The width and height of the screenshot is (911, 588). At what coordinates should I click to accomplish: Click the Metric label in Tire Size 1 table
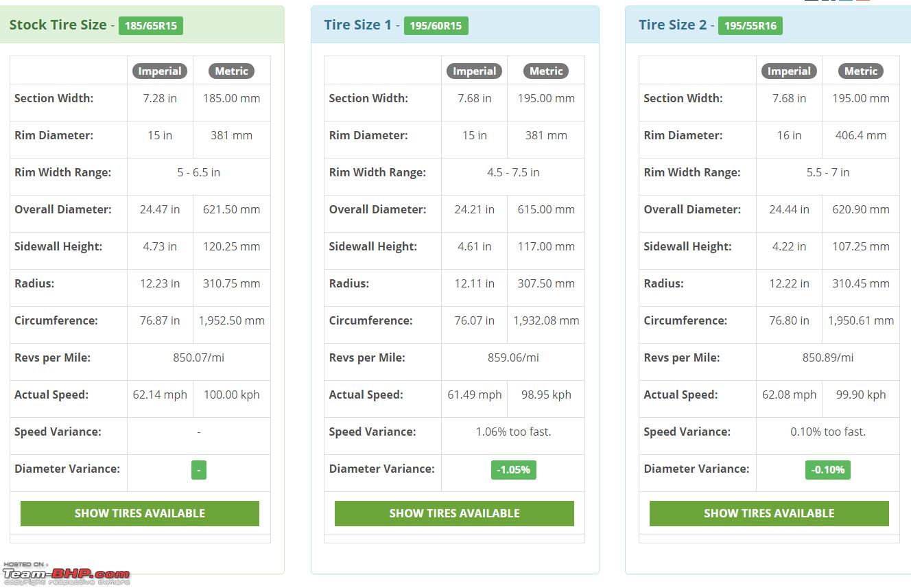tap(546, 71)
